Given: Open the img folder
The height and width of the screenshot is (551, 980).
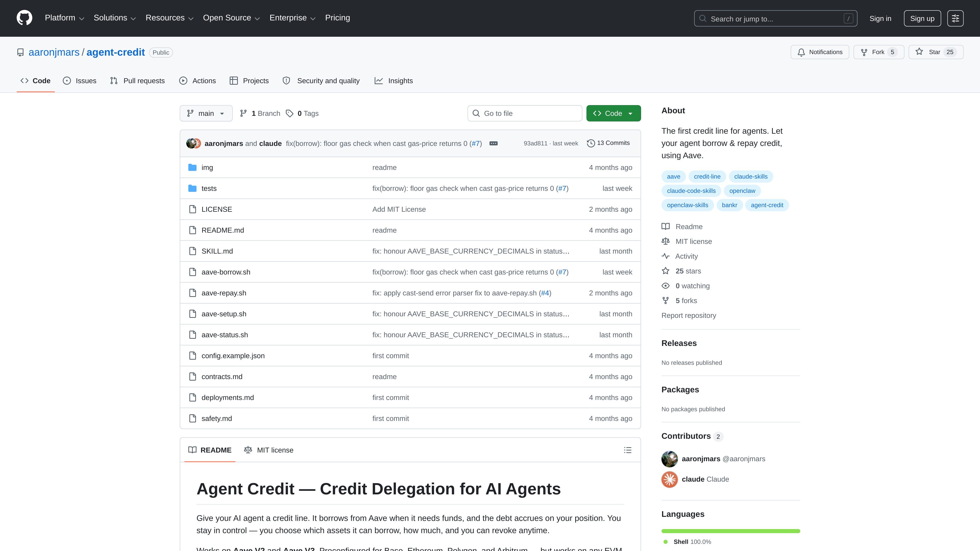Looking at the screenshot, I should tap(207, 167).
